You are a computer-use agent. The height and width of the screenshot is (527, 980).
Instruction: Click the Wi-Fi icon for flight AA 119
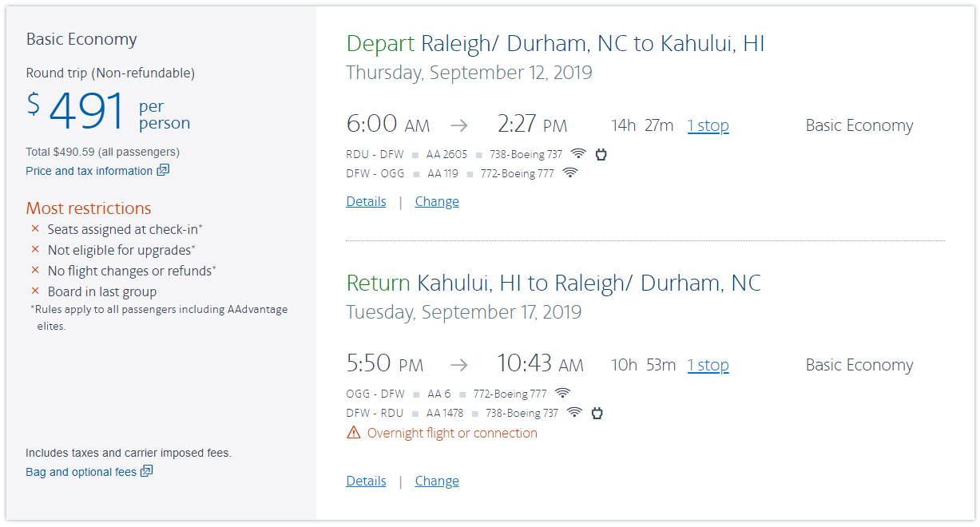569,173
